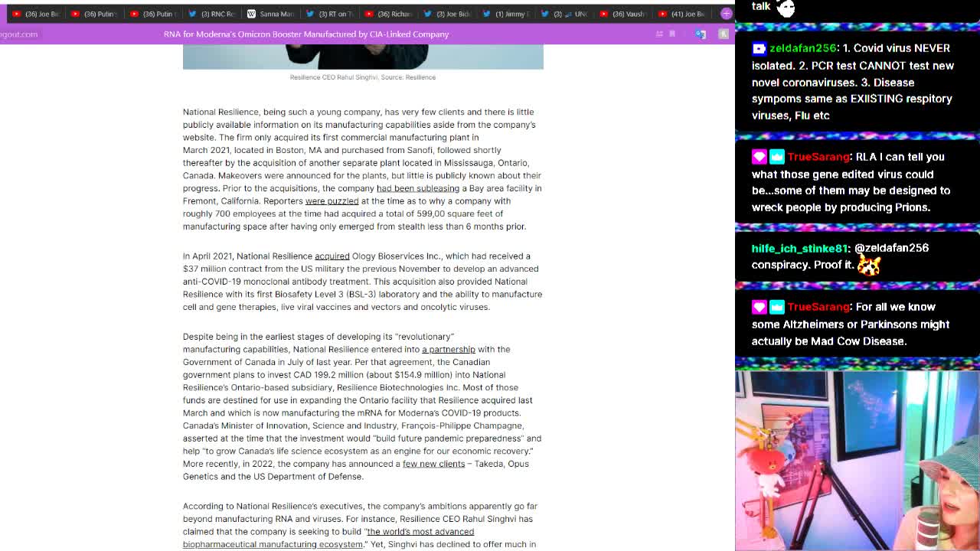The height and width of the screenshot is (551, 980).
Task: Switch to the "(41) Joe Bi" YouTube tab
Action: click(x=684, y=14)
